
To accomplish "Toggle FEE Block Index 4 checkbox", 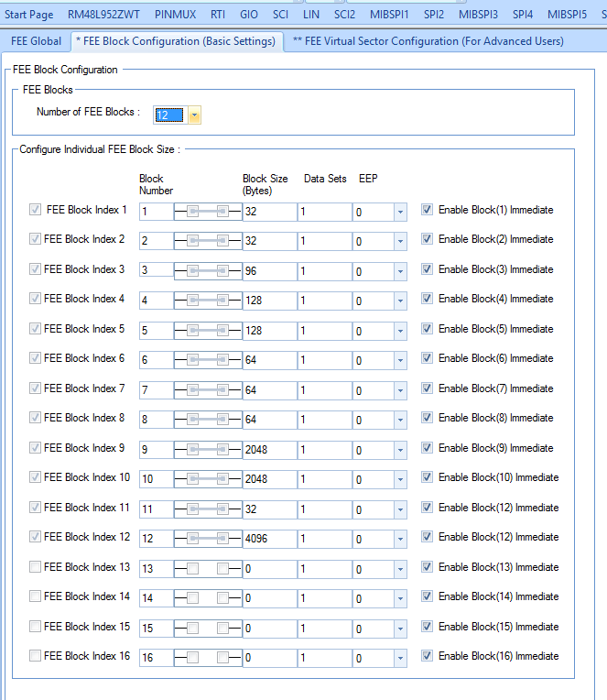I will (x=35, y=298).
